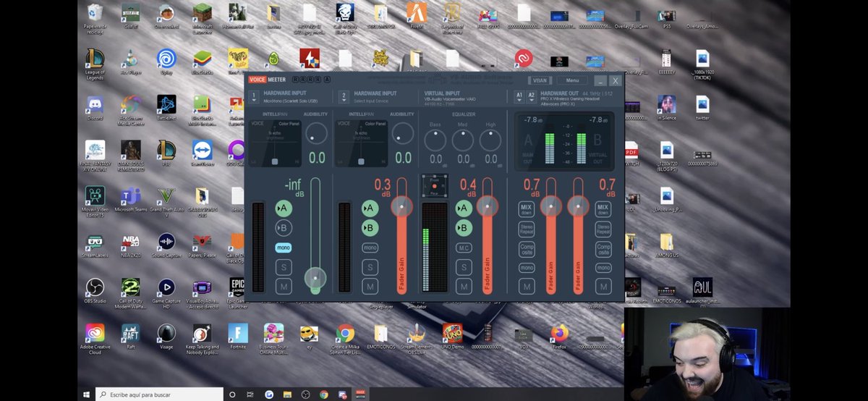Screen dimensions: 868x401
Task: Click the High equalizer knob
Action: tap(491, 140)
